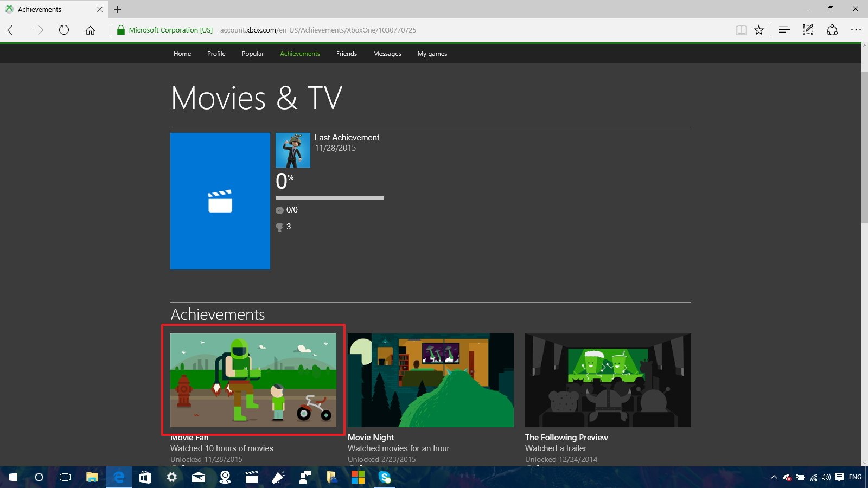Click the ENG input language indicator
This screenshot has height=488, width=868.
coord(855,477)
